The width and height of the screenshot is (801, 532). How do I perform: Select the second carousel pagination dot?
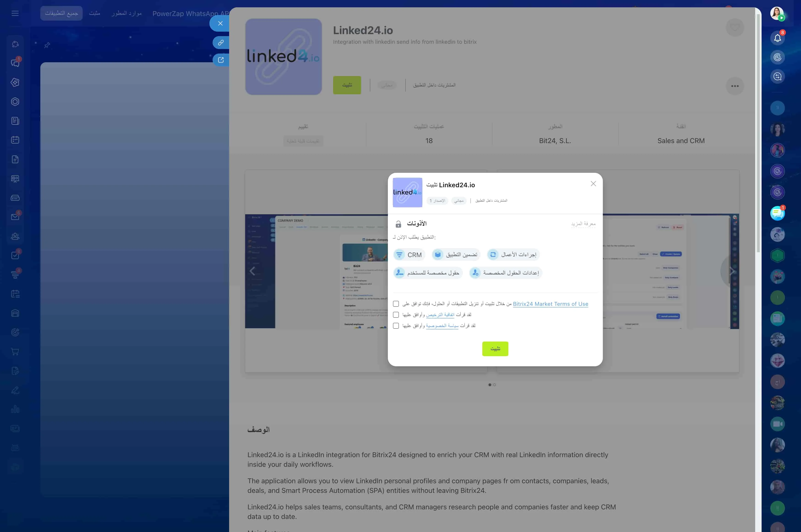click(494, 385)
